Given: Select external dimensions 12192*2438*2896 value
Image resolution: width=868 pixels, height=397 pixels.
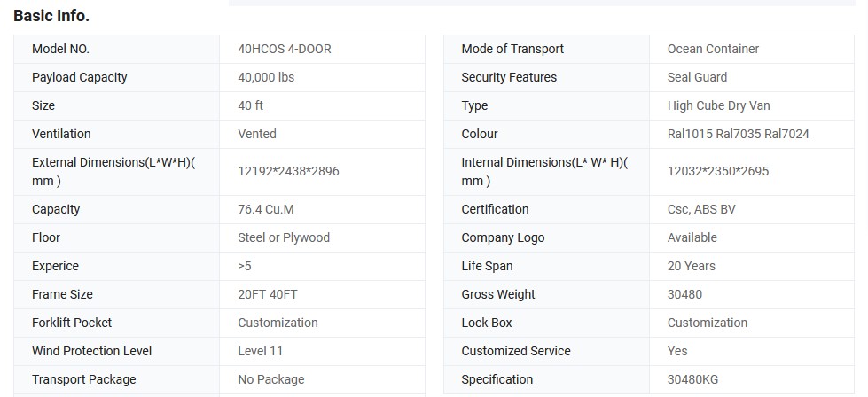Looking at the screenshot, I should pos(288,171).
